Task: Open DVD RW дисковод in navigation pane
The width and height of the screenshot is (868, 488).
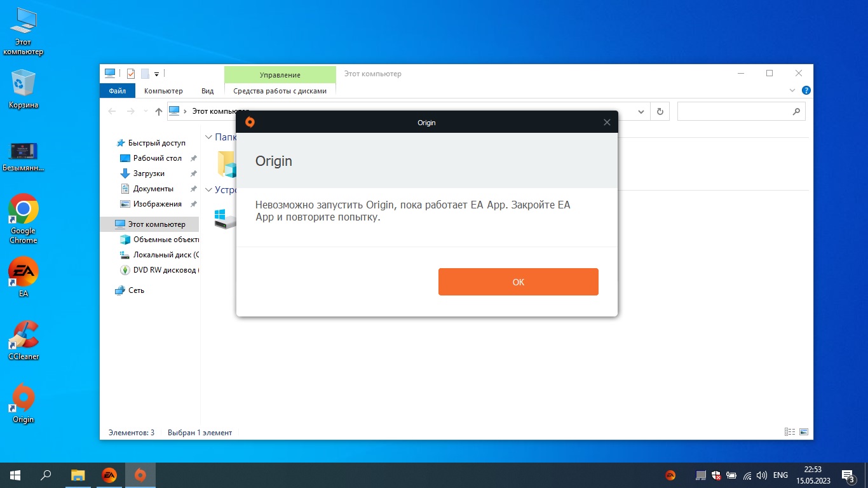Action: coord(159,270)
